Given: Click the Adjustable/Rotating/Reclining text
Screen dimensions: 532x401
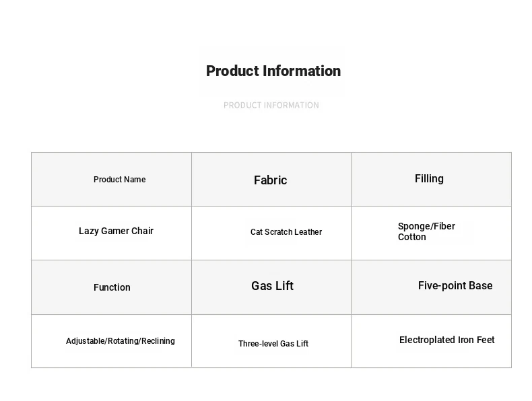Looking at the screenshot, I should [121, 341].
